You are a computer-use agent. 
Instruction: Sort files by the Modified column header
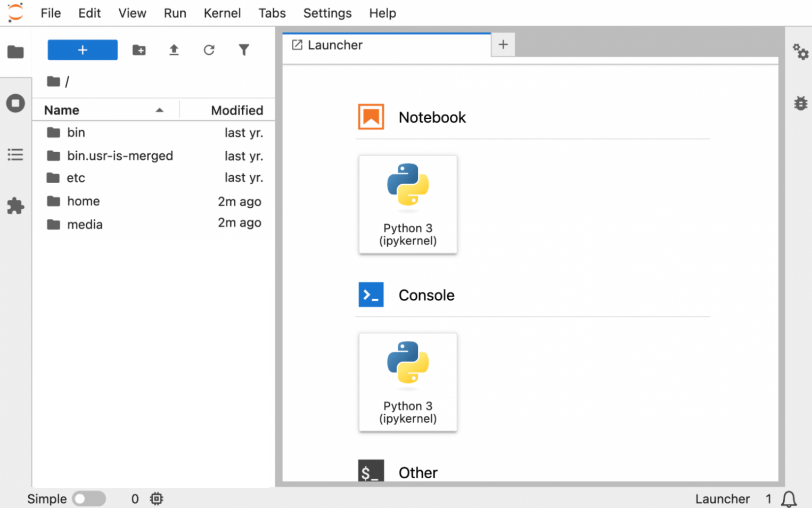click(236, 110)
